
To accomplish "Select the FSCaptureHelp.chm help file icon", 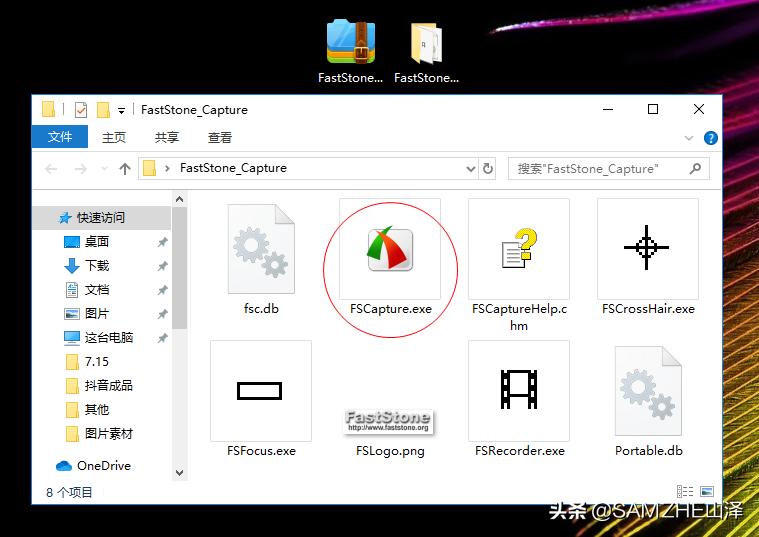I will (519, 248).
